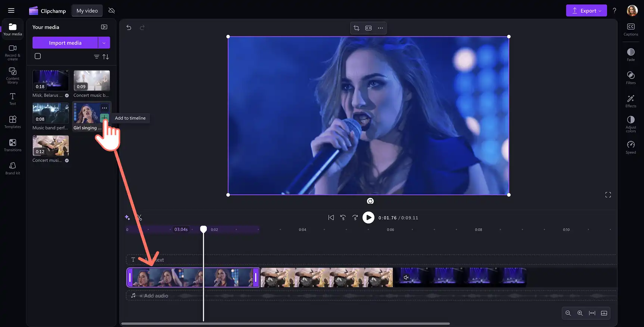The height and width of the screenshot is (327, 644).
Task: Click the split scissors icon
Action: point(139,218)
